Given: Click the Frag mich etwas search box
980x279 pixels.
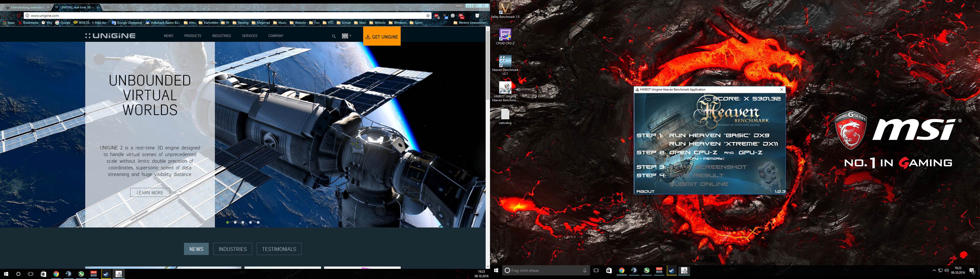Looking at the screenshot, I should point(546,270).
